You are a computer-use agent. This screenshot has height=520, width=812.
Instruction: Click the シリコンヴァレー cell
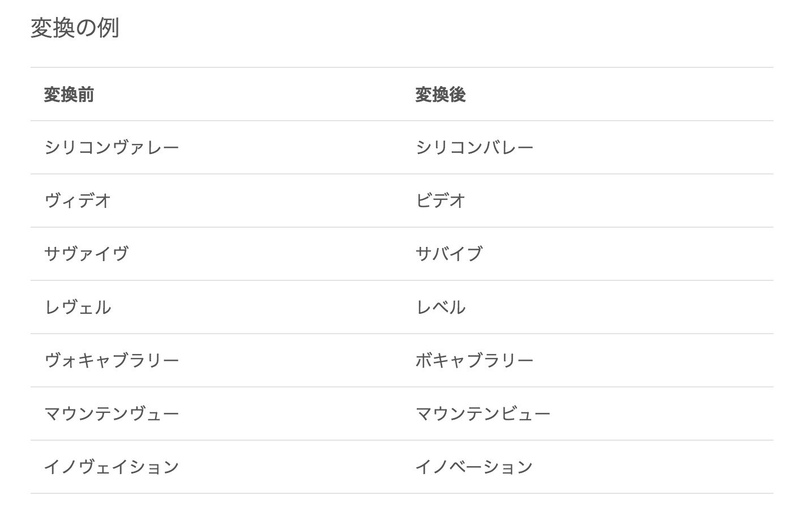click(x=112, y=148)
